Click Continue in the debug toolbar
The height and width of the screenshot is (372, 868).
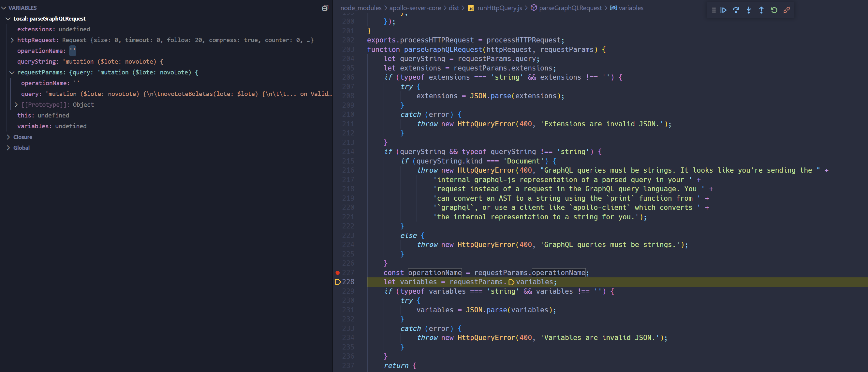point(723,10)
